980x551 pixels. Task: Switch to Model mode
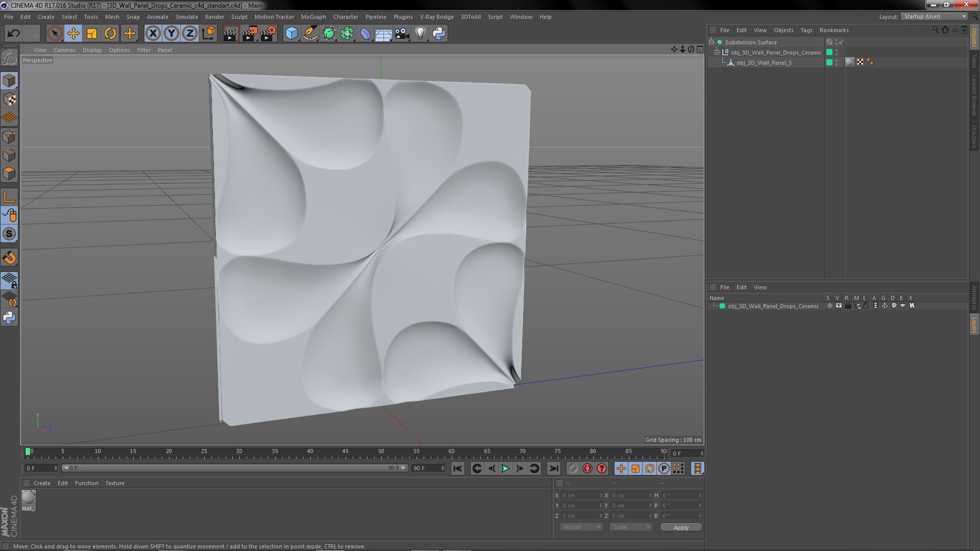pyautogui.click(x=9, y=81)
